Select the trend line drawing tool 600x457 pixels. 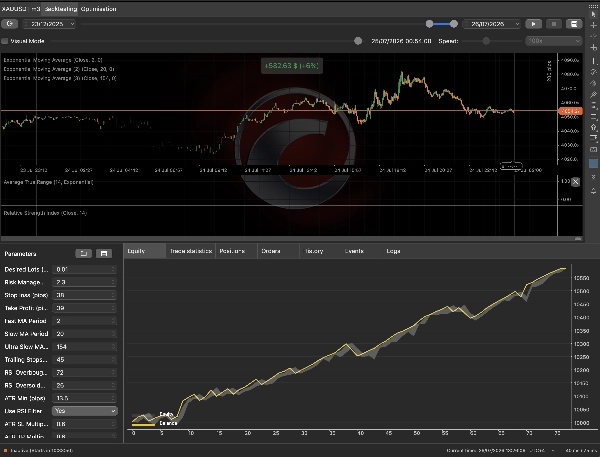[x=593, y=72]
